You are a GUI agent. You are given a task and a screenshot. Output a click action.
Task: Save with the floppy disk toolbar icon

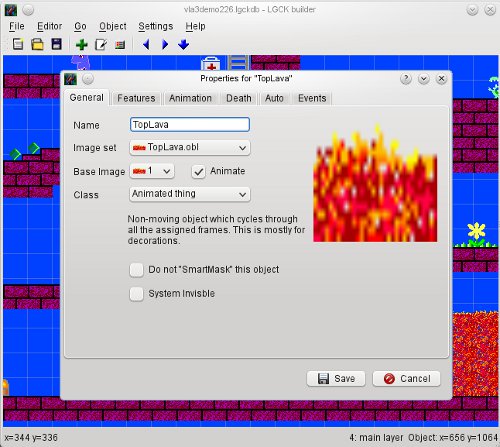tap(56, 44)
